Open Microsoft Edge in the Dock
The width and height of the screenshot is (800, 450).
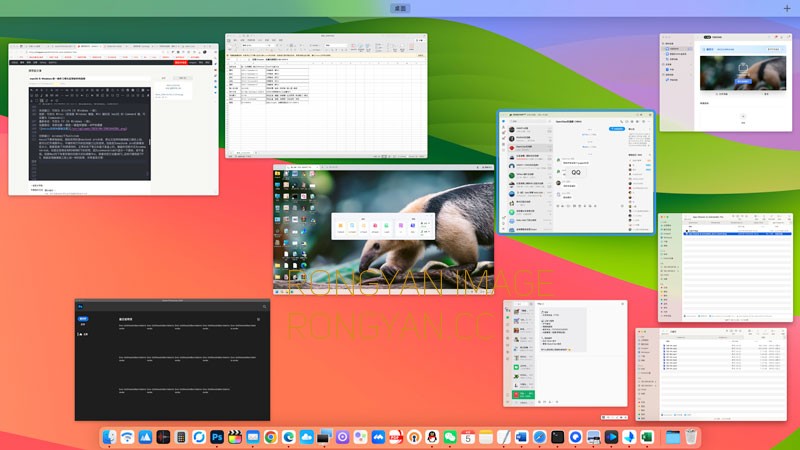(289, 437)
